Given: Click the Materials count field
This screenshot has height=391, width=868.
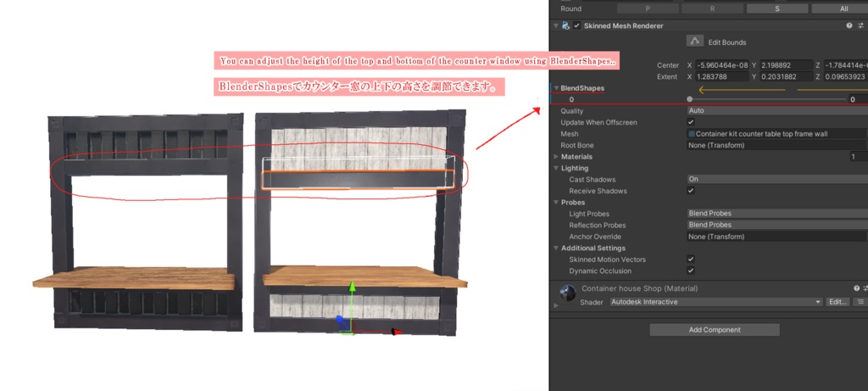Looking at the screenshot, I should (858, 157).
